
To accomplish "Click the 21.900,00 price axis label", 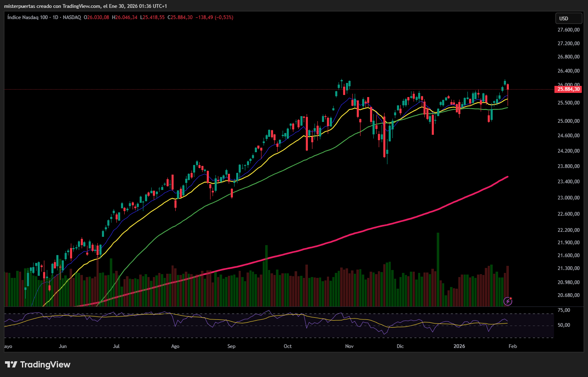I will [x=569, y=243].
